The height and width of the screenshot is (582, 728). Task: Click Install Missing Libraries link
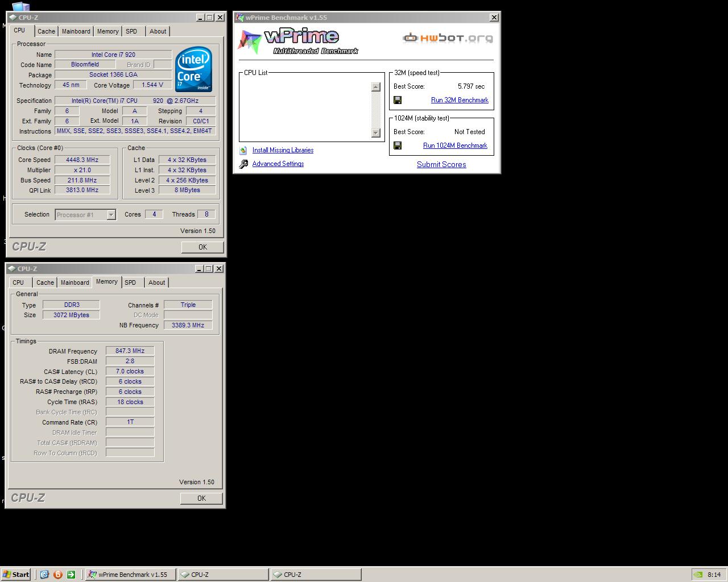[x=283, y=150]
